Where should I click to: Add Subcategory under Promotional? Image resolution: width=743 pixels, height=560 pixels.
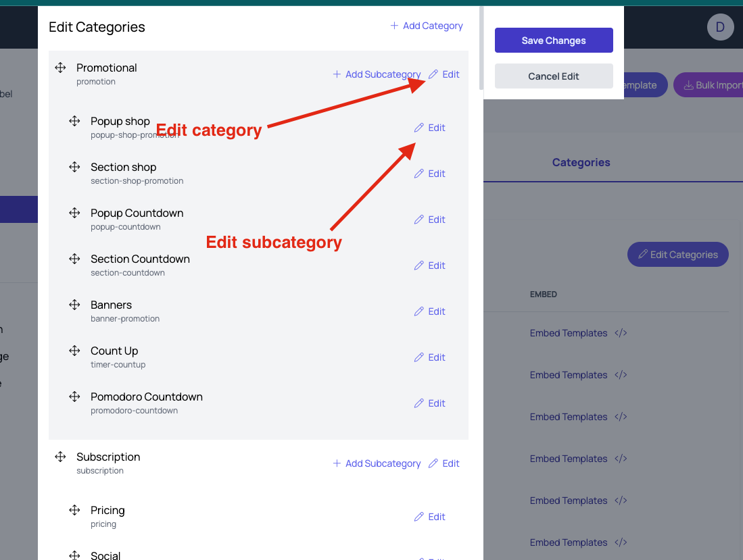click(377, 74)
